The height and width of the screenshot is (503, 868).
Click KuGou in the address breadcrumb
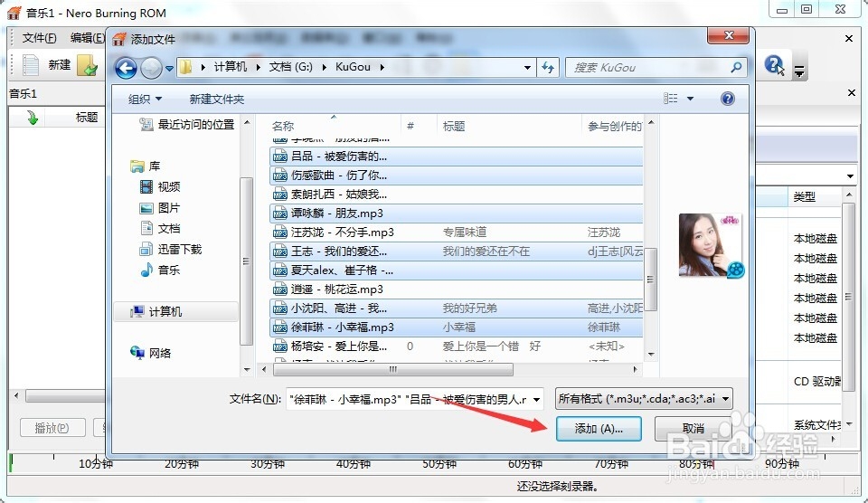click(353, 67)
